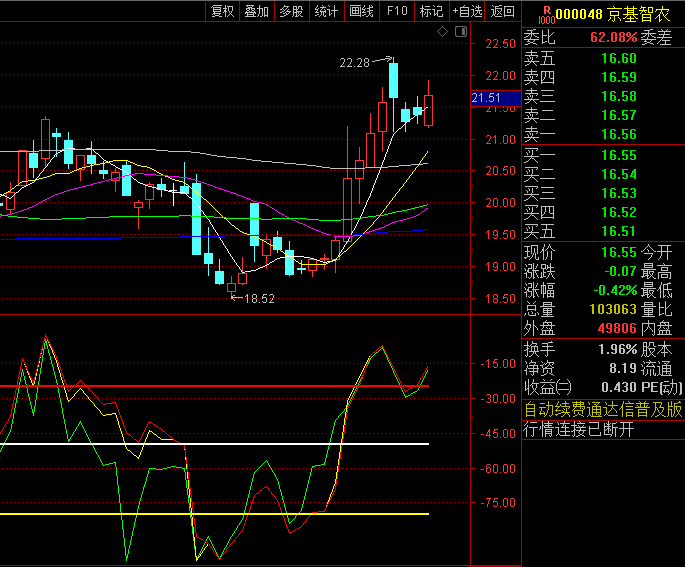Image resolution: width=685 pixels, height=567 pixels.
Task: Click the PE(动) label
Action: (661, 387)
